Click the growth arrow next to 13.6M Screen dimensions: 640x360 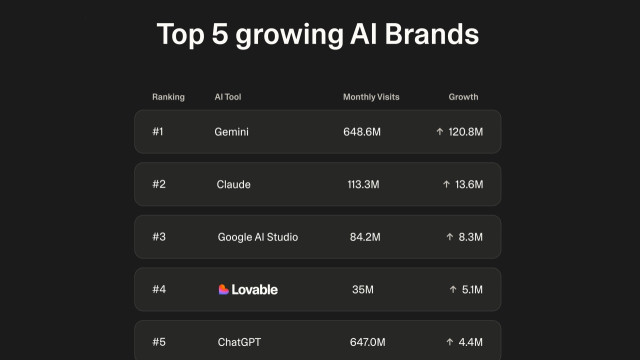coord(446,184)
